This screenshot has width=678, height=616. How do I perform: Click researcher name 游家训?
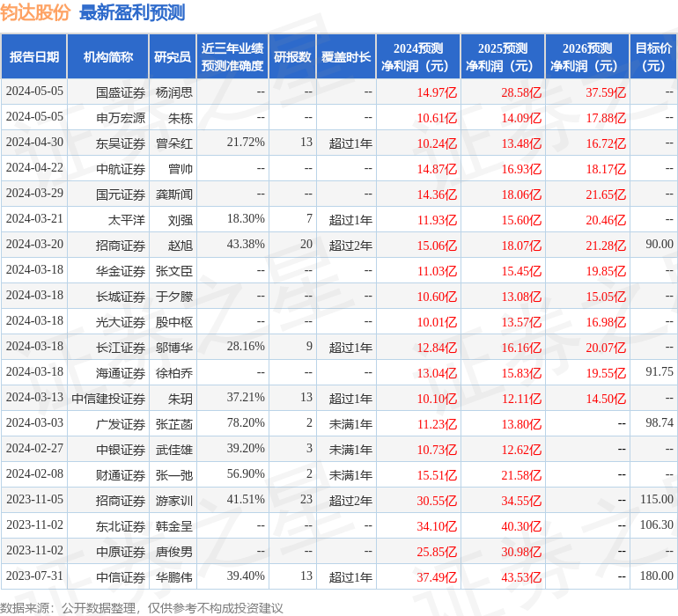173,501
